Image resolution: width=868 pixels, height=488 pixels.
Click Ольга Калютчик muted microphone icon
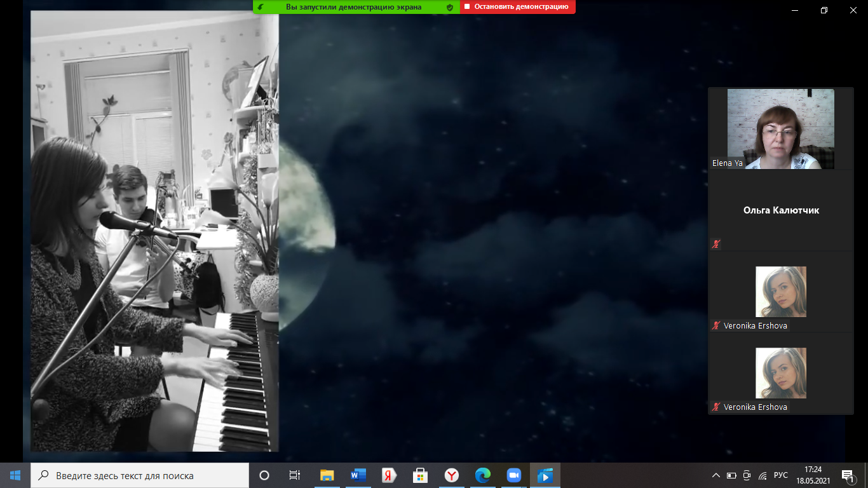pos(716,244)
